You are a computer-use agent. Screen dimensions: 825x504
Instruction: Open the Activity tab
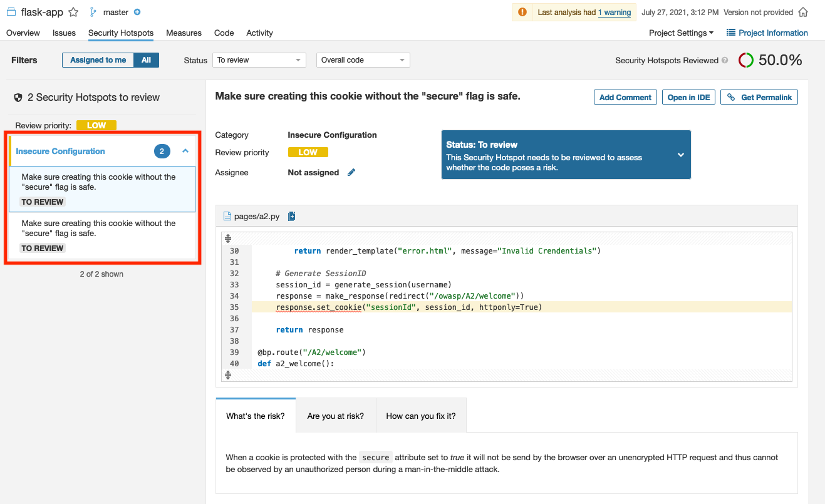pos(259,33)
